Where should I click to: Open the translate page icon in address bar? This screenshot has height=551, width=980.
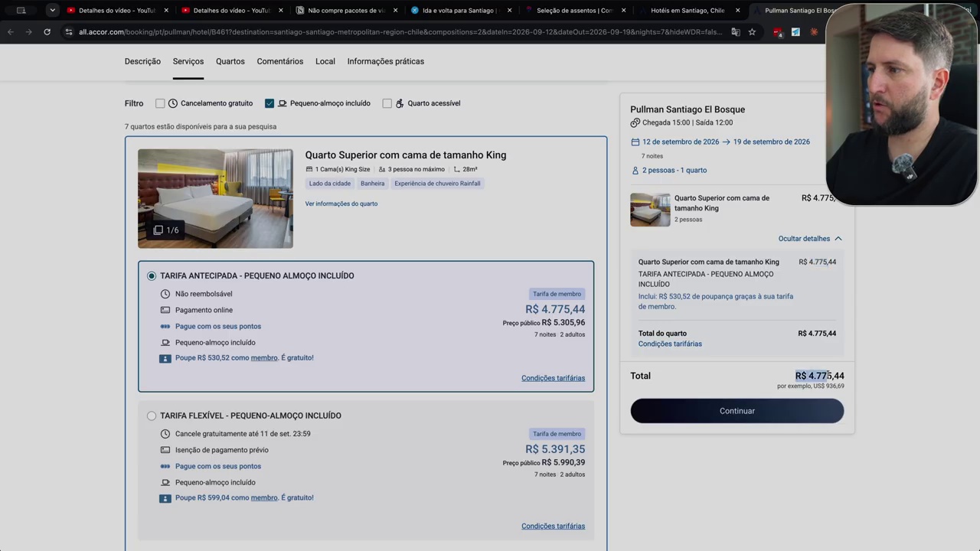point(736,32)
